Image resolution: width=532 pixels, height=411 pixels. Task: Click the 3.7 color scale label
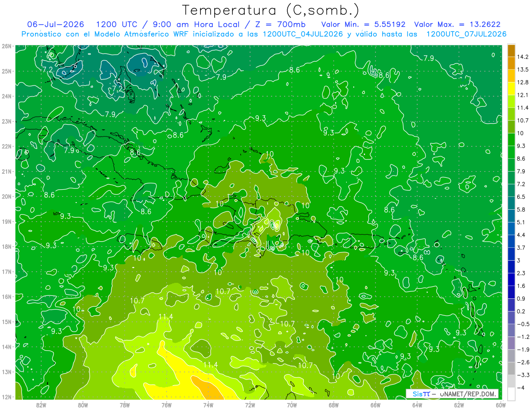coord(521,248)
